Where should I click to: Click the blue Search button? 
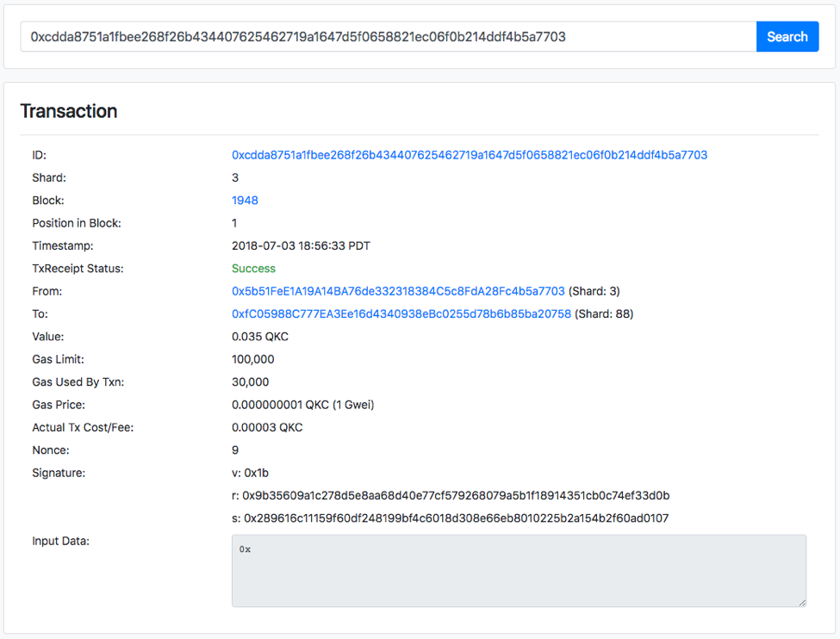(x=787, y=36)
